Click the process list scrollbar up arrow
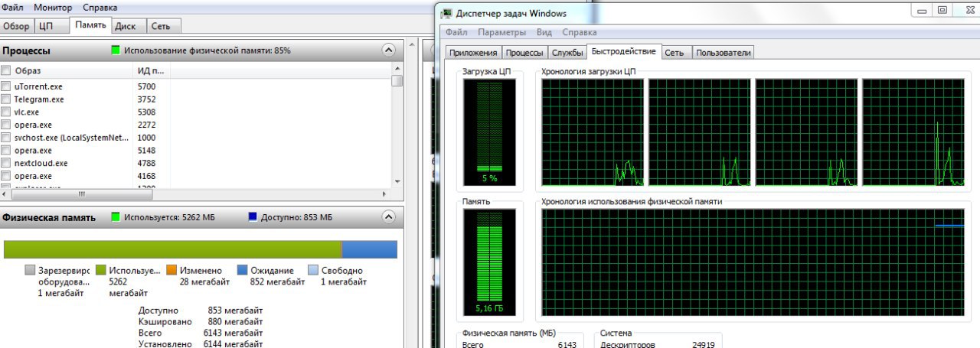The height and width of the screenshot is (348, 980). click(x=397, y=70)
